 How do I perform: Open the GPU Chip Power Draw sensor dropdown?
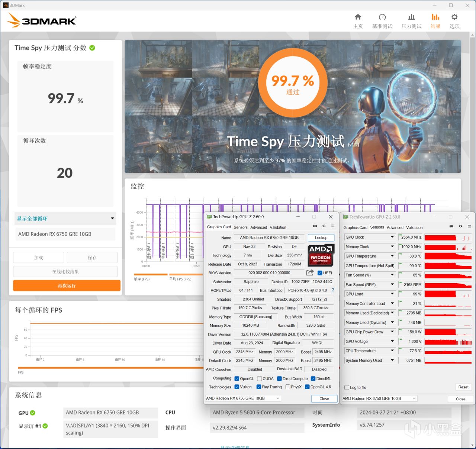pyautogui.click(x=392, y=332)
